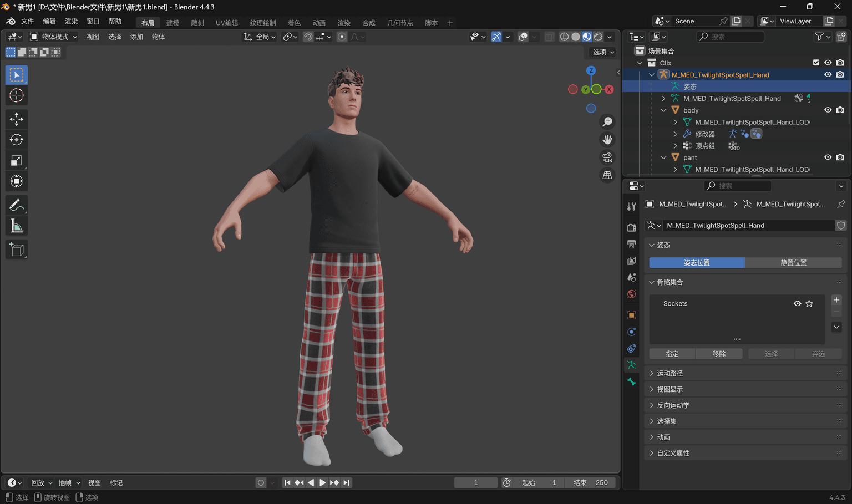
Task: Click the 移除 button
Action: pos(719,354)
